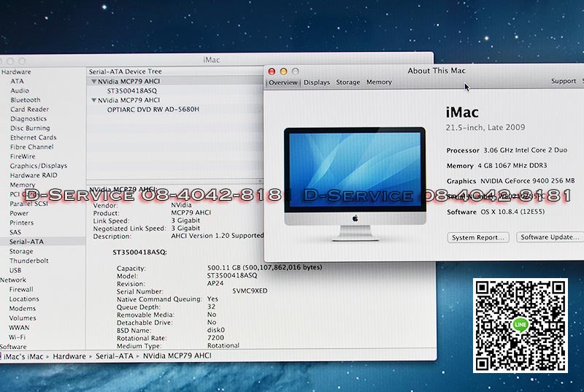
Task: Select Disc Burning in the sidebar
Action: click(30, 128)
